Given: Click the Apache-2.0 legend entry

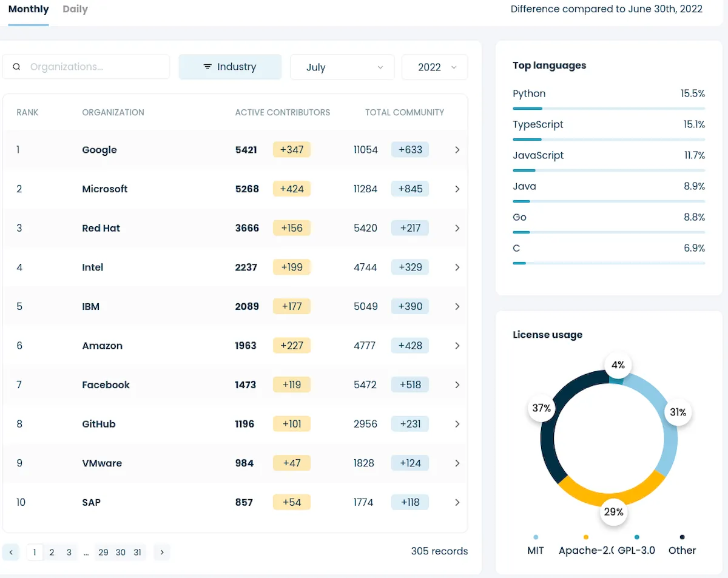Looking at the screenshot, I should [x=586, y=546].
